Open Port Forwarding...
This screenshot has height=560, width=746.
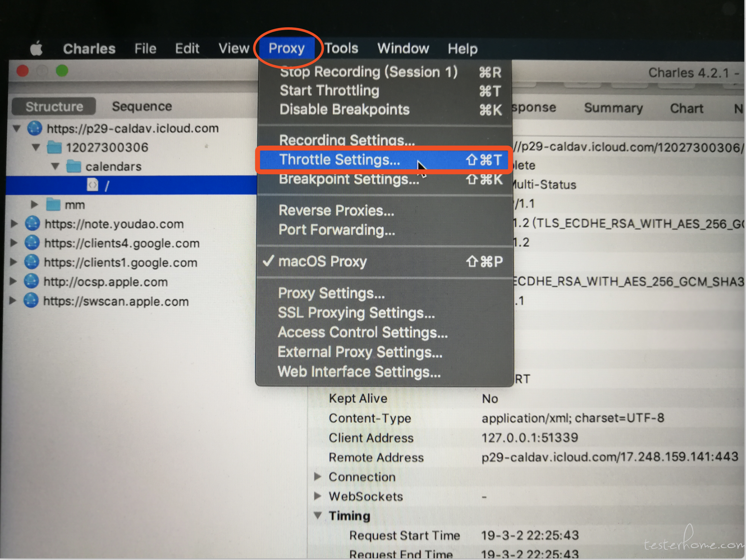coord(385,230)
